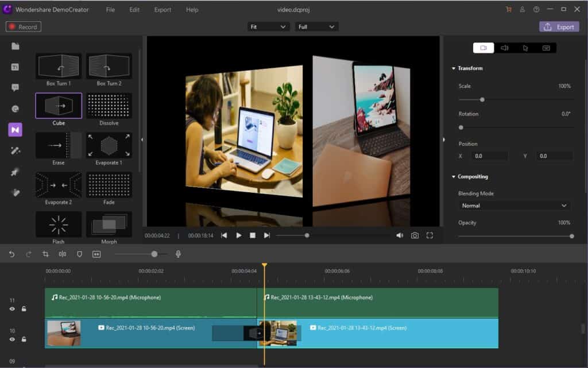Click the undo arrow in timeline toolbar

point(11,254)
